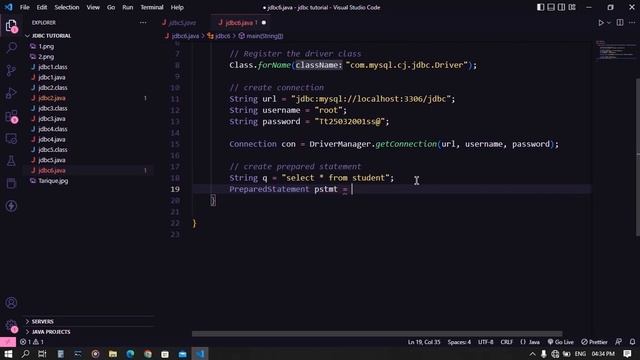The image size is (640, 360).
Task: Open the Selection menu
Action: (67, 7)
